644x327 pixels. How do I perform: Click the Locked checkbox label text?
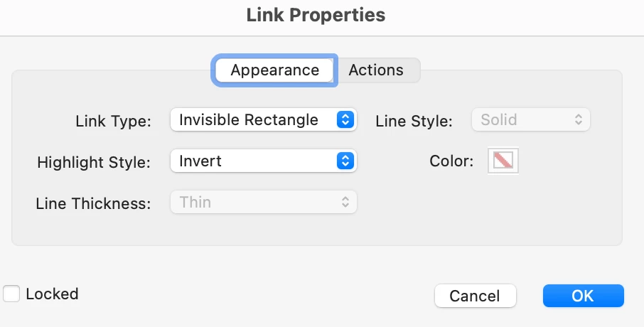coord(52,294)
